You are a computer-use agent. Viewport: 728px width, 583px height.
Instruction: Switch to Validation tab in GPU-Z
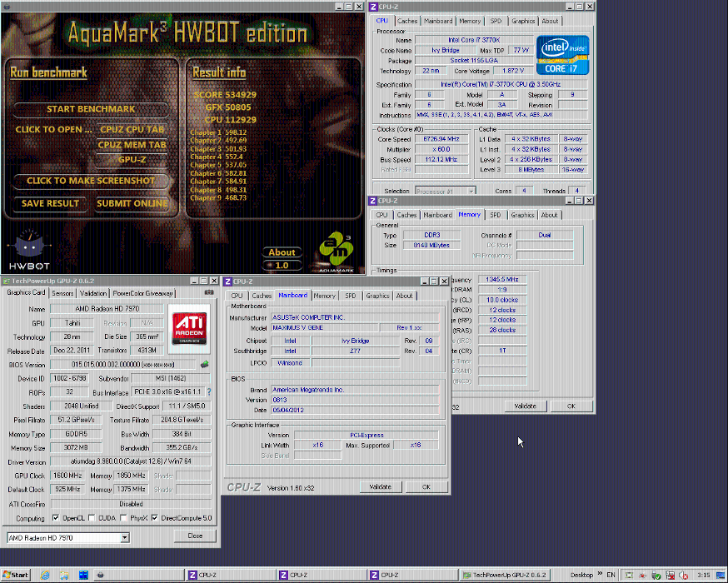[x=92, y=293]
